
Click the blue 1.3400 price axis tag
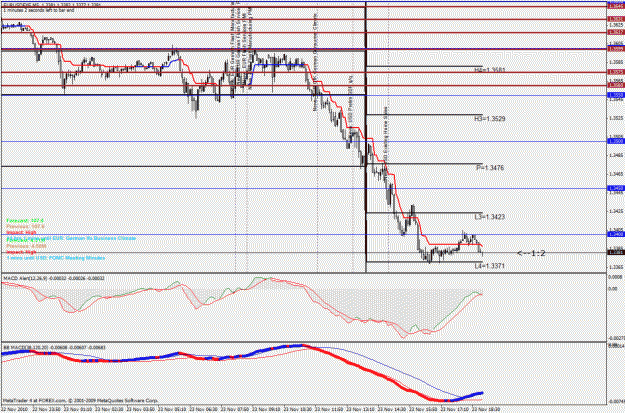click(615, 234)
